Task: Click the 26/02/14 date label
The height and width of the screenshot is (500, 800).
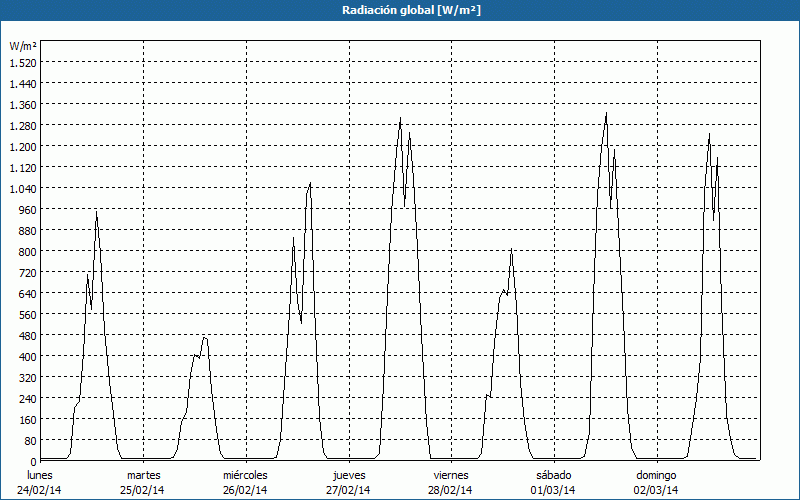Action: [245, 490]
